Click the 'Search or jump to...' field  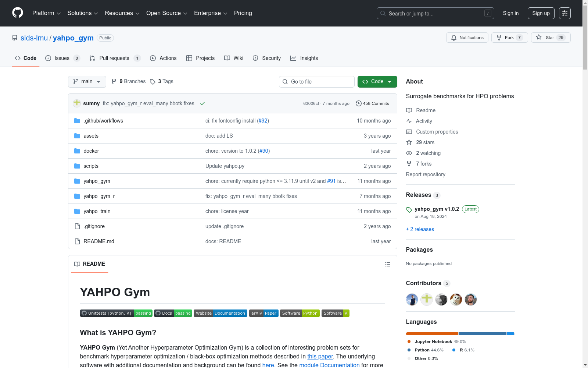tap(435, 13)
